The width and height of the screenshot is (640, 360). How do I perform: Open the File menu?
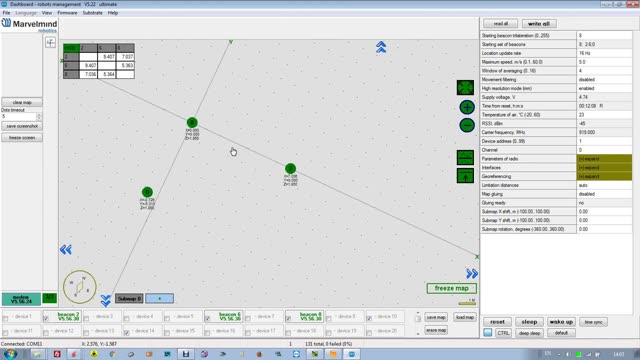(6, 13)
